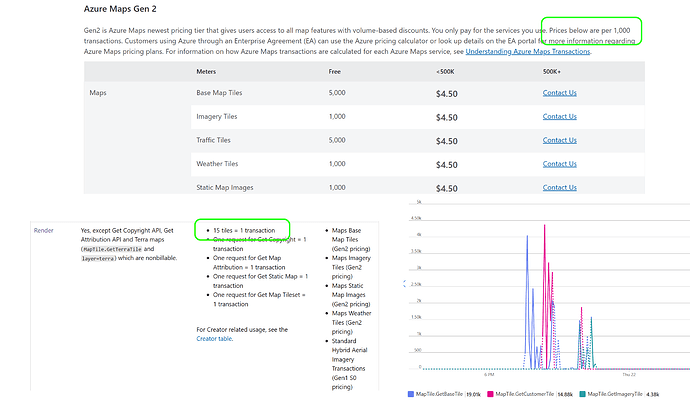Click the 6 PM axis label
Screen dimensions: 690x412
(489, 375)
